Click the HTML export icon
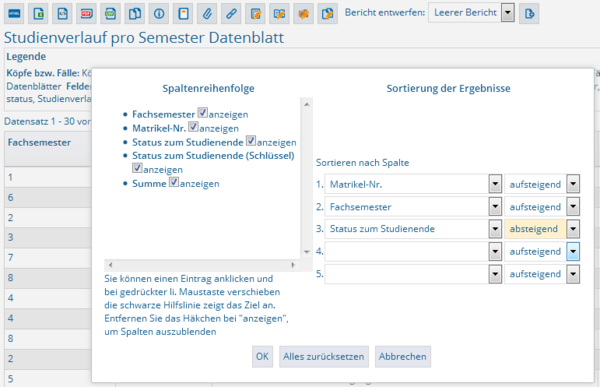600x387 pixels. click(x=14, y=14)
